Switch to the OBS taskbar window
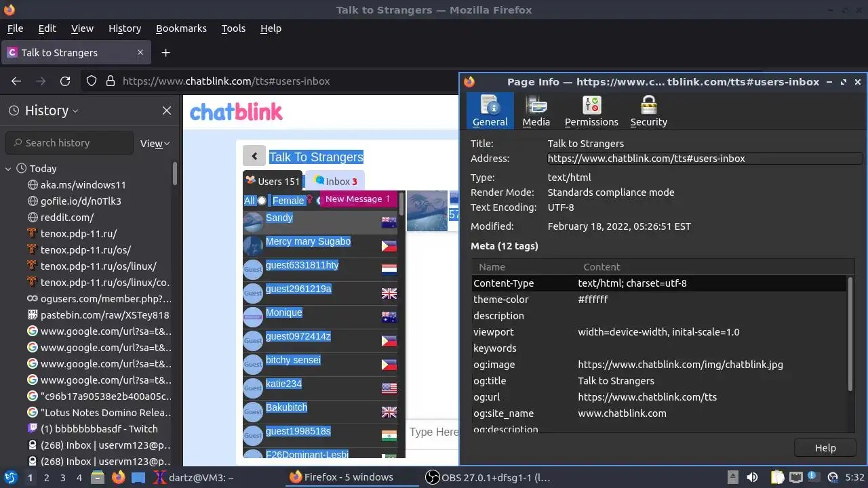The image size is (868, 488). point(488,478)
